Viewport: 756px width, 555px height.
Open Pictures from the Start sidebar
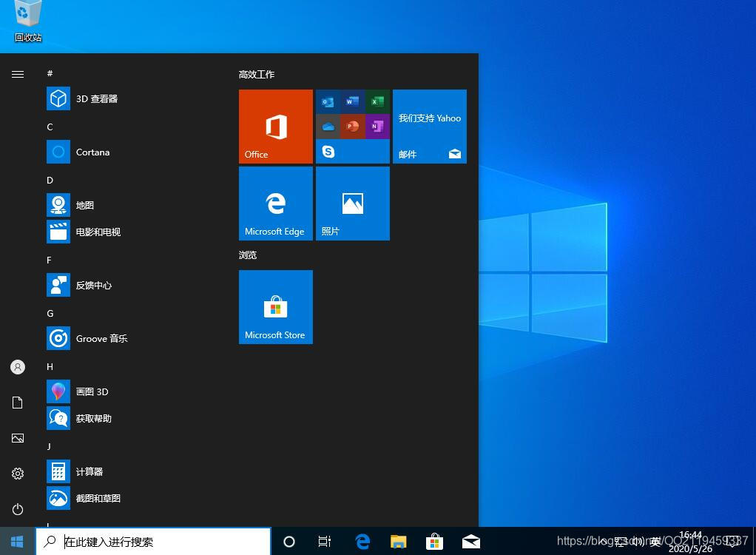click(18, 438)
